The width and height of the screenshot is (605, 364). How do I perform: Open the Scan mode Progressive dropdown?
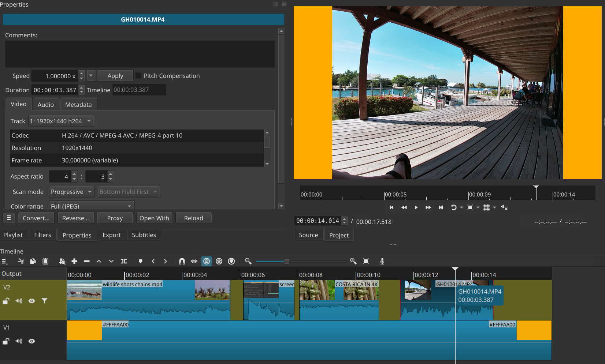pyautogui.click(x=71, y=192)
